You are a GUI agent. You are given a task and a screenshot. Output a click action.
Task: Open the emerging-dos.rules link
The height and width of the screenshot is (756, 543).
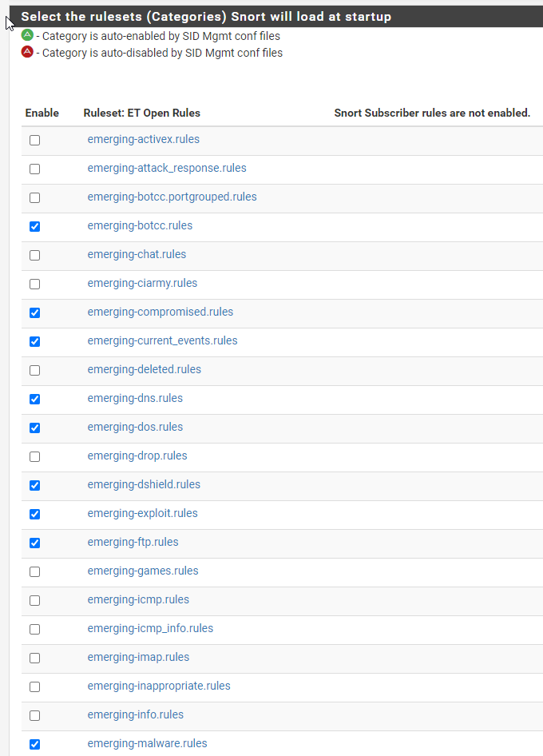pyautogui.click(x=135, y=428)
